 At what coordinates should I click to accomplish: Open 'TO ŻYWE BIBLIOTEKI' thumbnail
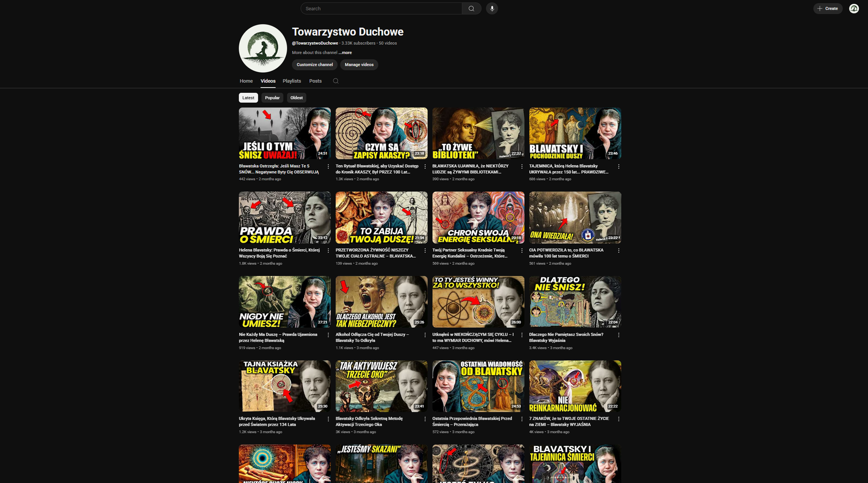point(478,134)
